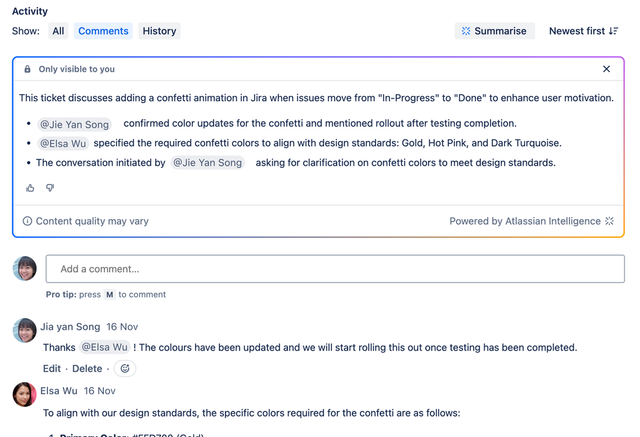Screen dimensions: 640x437
Task: Give thumbs up to the summary
Action: coord(30,188)
